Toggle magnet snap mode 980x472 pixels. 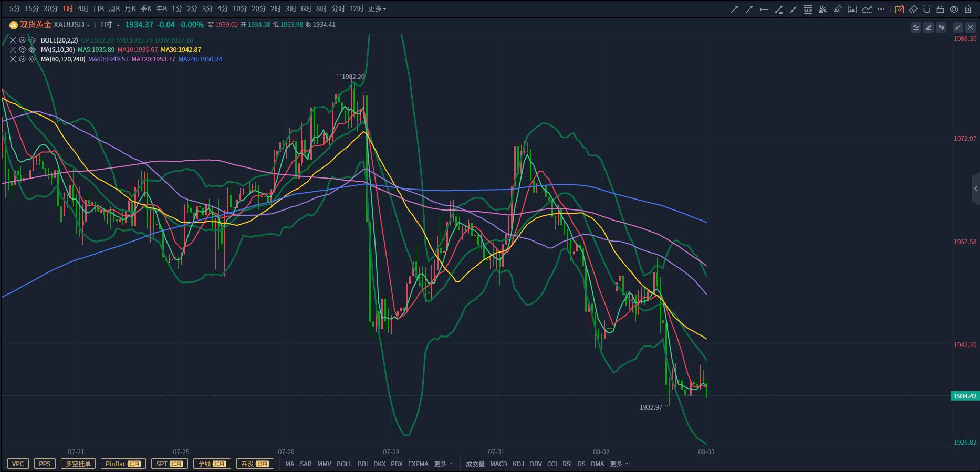pyautogui.click(x=927, y=9)
